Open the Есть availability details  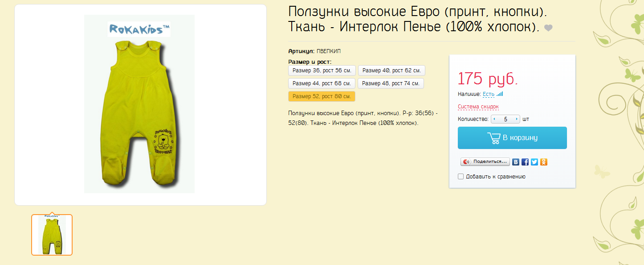488,94
